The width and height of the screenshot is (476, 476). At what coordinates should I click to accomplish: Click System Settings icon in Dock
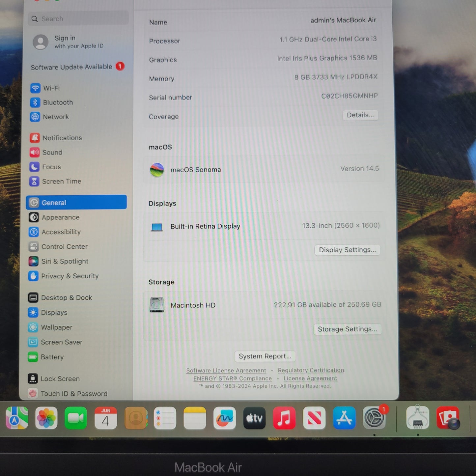[374, 418]
